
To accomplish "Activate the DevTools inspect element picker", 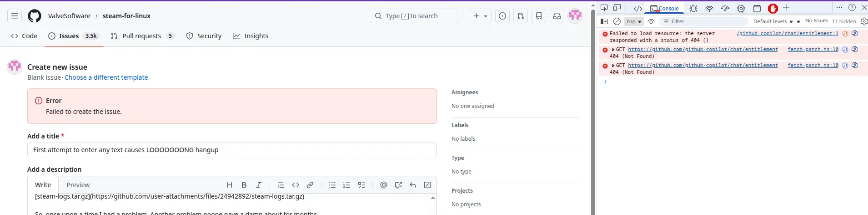I will coord(604,8).
